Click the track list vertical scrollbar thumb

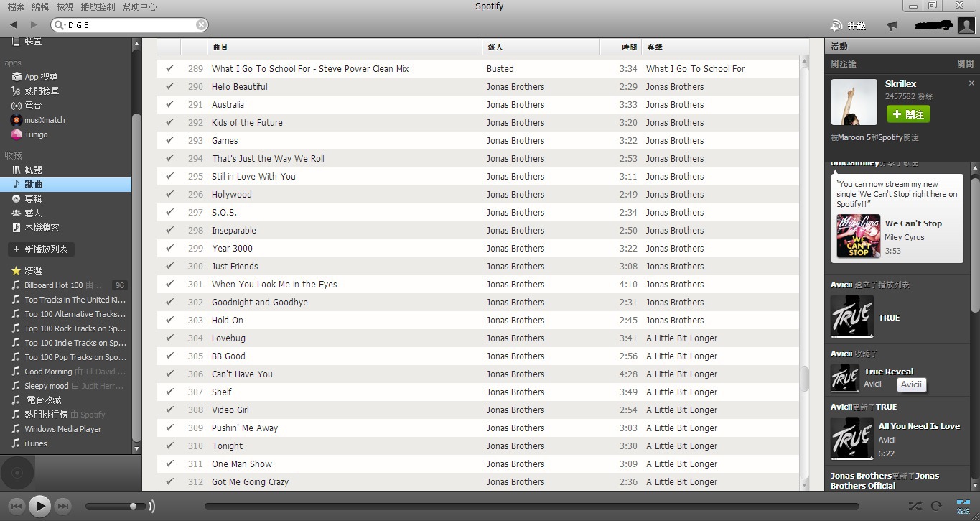(x=806, y=379)
